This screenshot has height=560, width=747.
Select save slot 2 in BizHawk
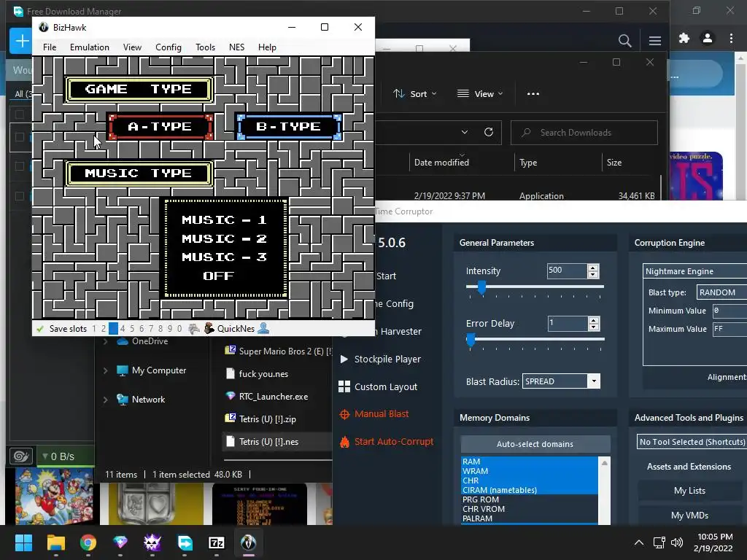104,329
